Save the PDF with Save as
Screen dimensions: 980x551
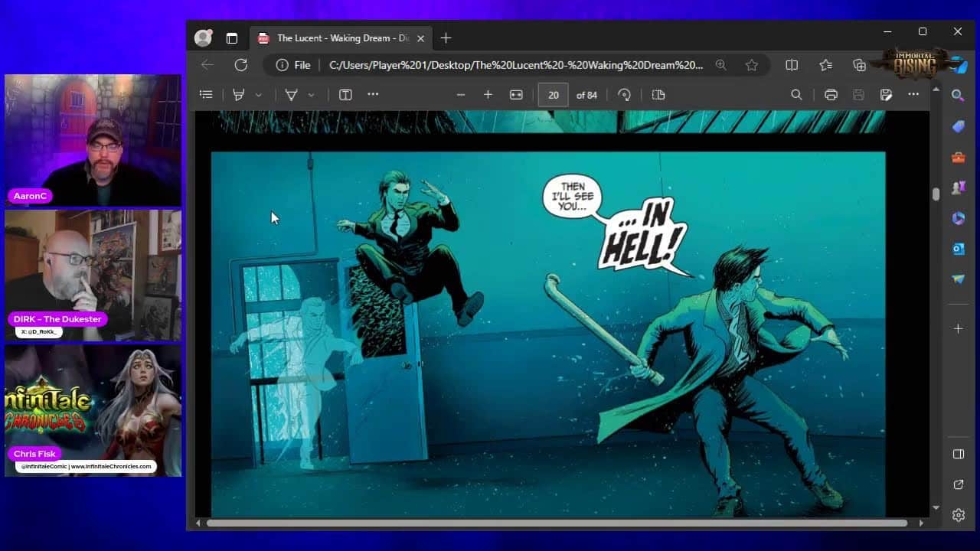886,94
